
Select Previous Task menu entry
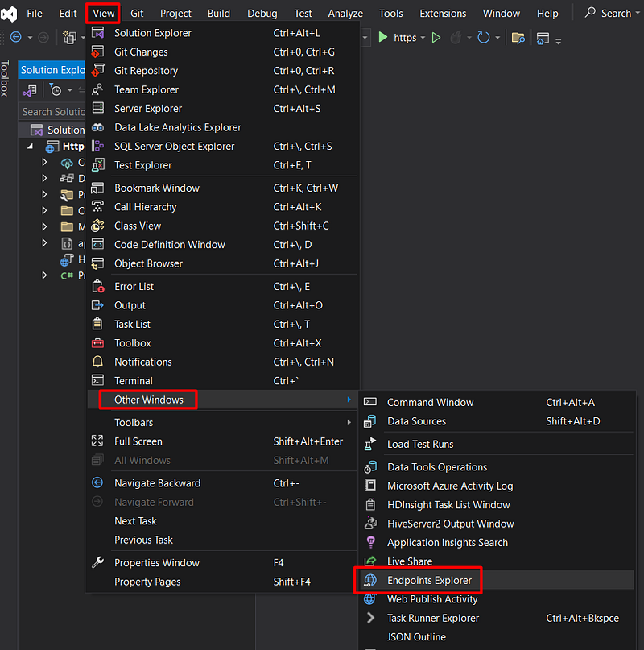[x=222, y=540]
